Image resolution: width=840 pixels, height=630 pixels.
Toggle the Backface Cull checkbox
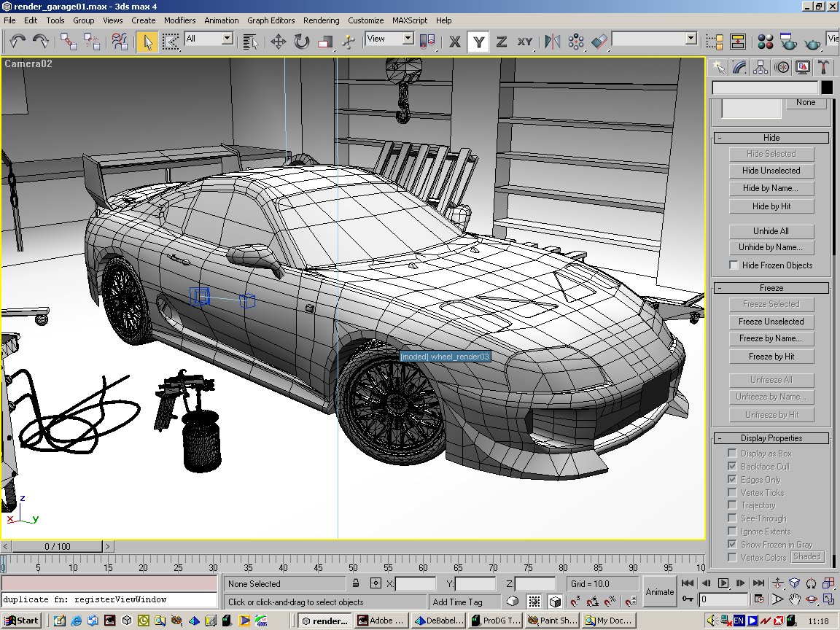[x=733, y=467]
